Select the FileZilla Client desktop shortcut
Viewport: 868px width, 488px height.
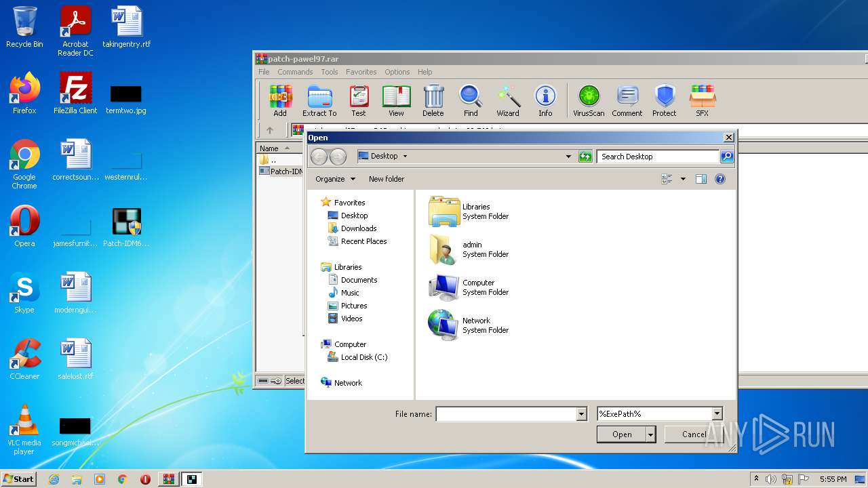click(x=75, y=94)
